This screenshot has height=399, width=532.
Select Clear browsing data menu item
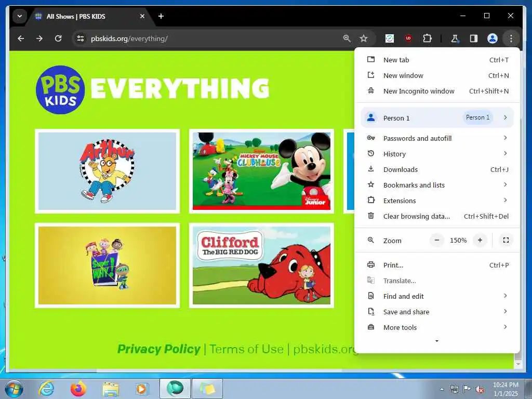437,216
